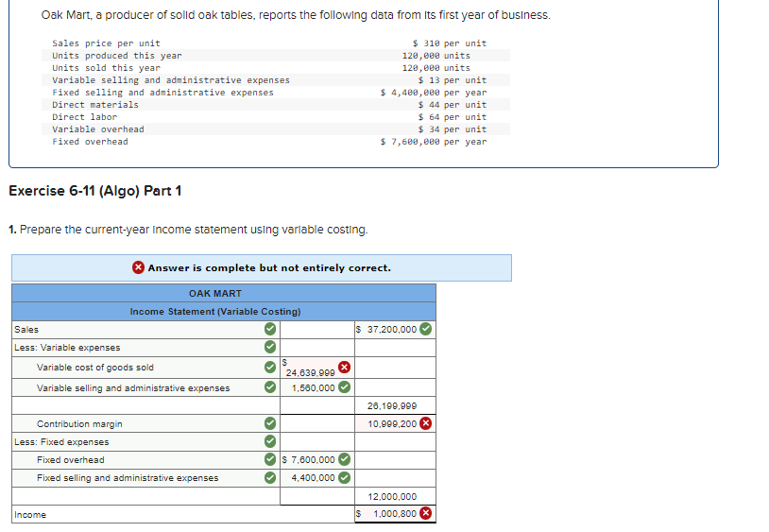
Task: Click green check beside 4,400,000 amount
Action: (x=345, y=477)
